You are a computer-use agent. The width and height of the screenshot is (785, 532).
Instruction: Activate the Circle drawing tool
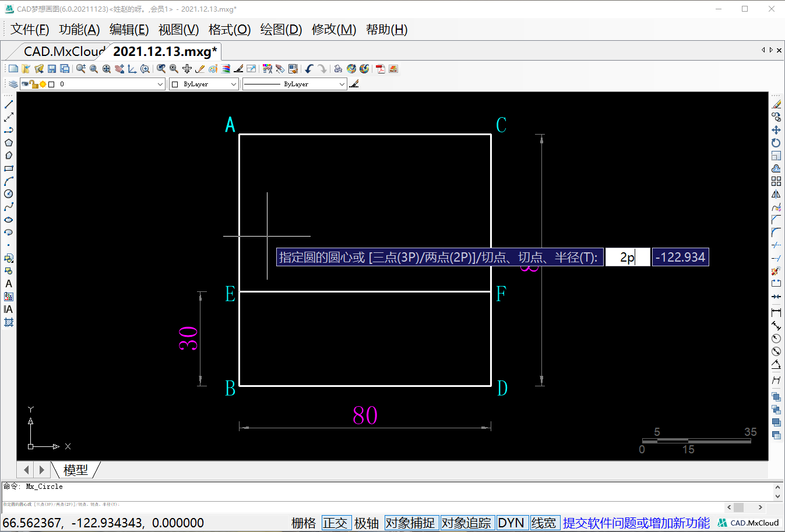coord(9,194)
